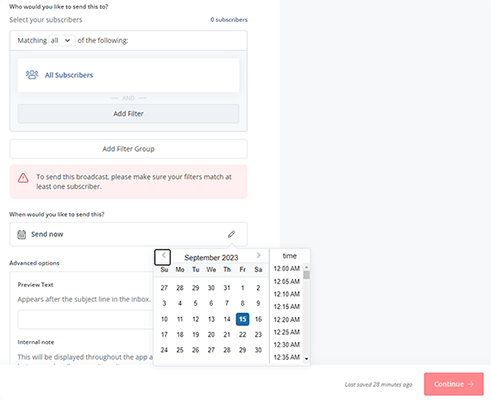491x400 pixels.
Task: Choose the 12:30 AM time option
Action: 287,345
